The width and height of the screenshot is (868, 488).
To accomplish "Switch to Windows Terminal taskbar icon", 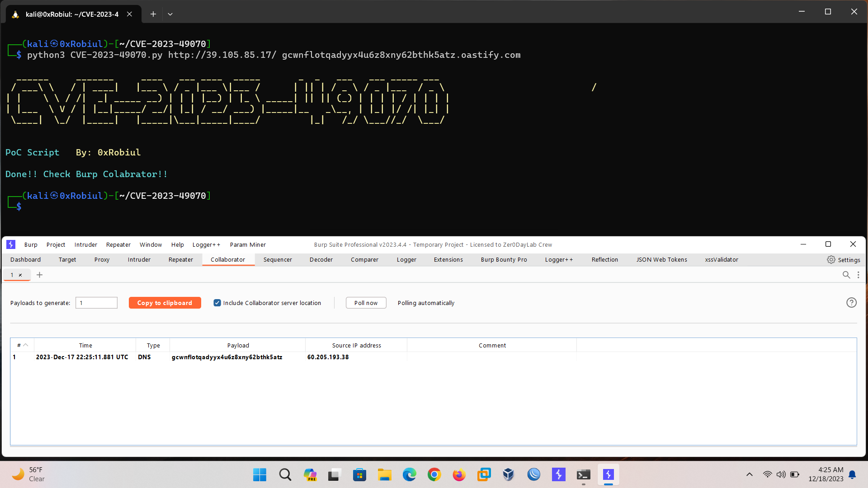I will click(x=584, y=474).
